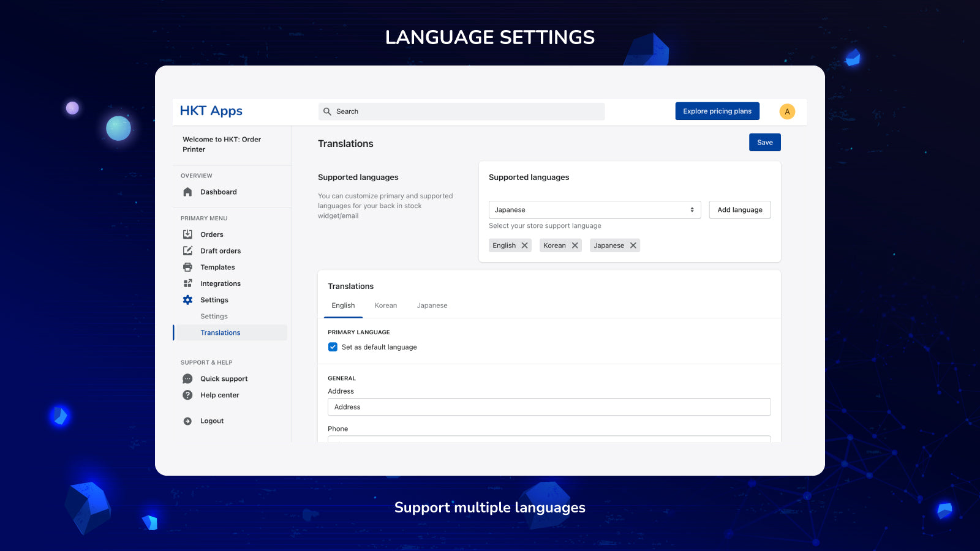Uncheck Set as default language
The image size is (980, 551).
pos(333,347)
